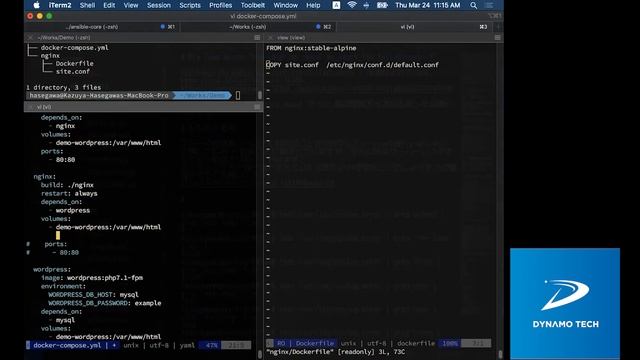Image resolution: width=640 pixels, height=360 pixels.
Task: Open the Scripts menu
Action: coord(190,5)
